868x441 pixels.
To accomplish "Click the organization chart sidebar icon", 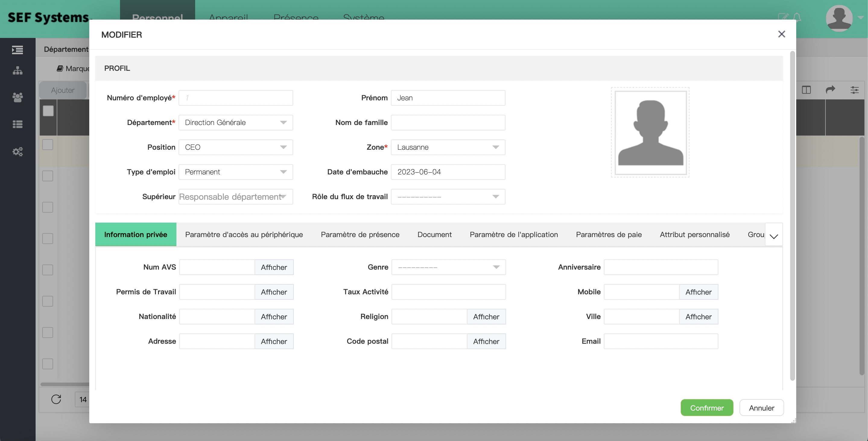I will [x=17, y=70].
